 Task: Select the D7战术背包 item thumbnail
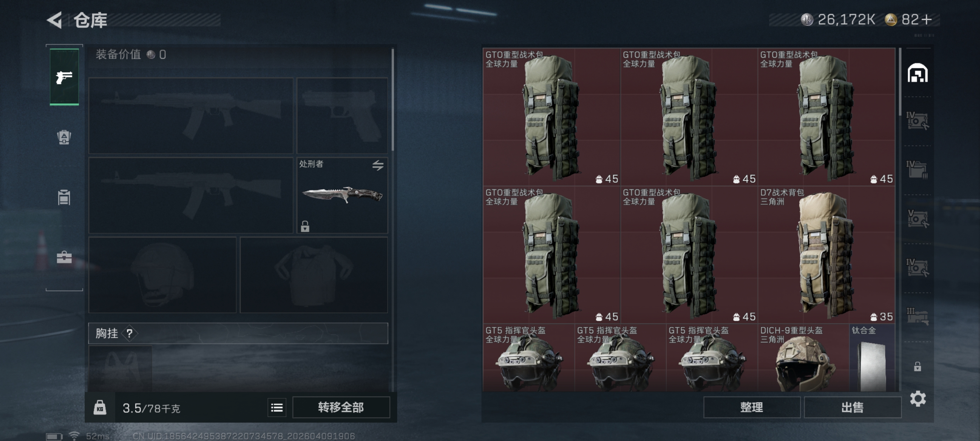(826, 254)
